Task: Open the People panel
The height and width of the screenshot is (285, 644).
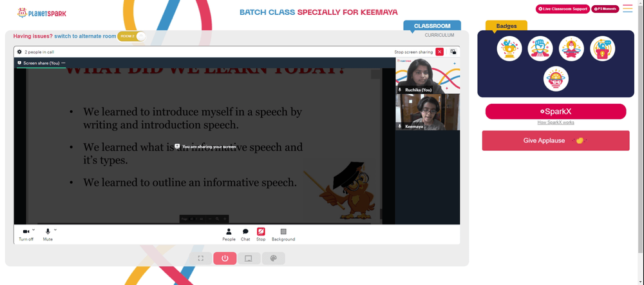Action: pos(229,235)
